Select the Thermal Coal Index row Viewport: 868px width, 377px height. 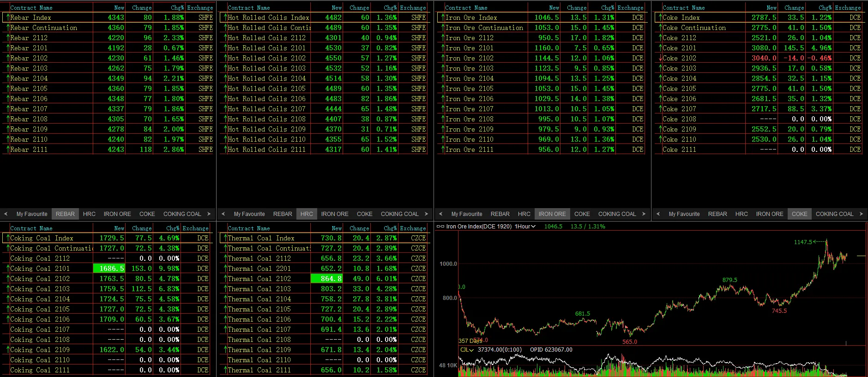click(324, 238)
